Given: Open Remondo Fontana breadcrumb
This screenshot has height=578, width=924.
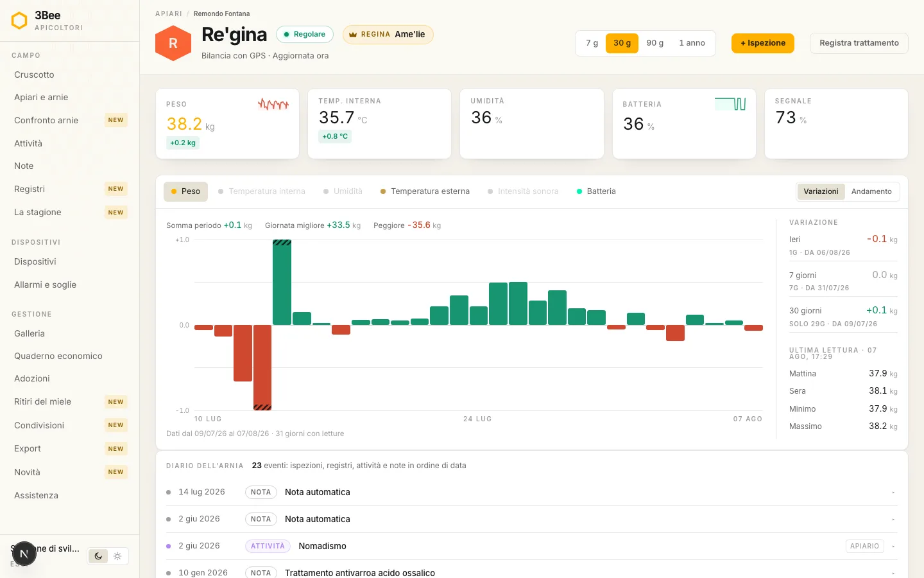Looking at the screenshot, I should click(x=222, y=13).
